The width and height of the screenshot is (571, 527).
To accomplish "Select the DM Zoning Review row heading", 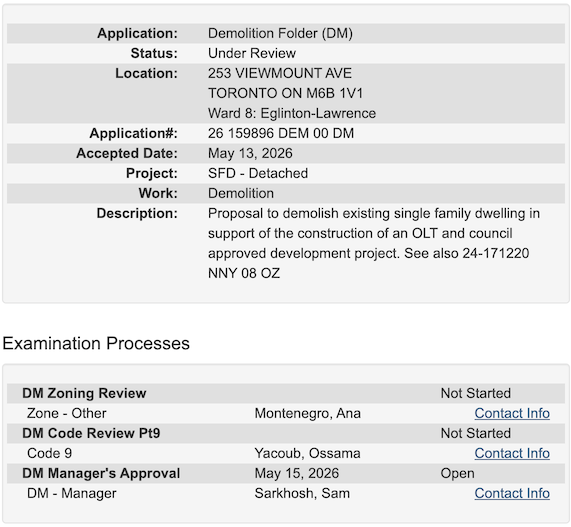I will point(84,393).
